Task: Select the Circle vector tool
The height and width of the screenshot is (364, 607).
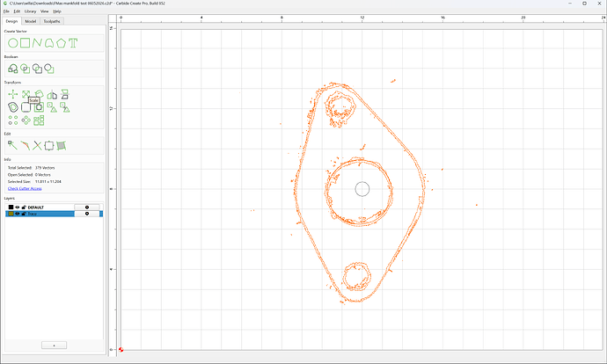Action: tap(13, 43)
